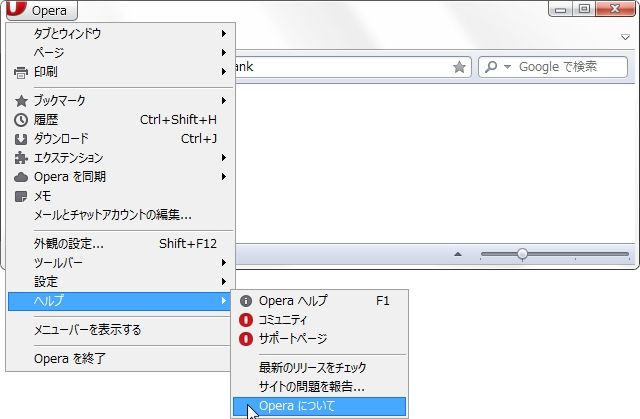Restore the Opera window size
This screenshot has height=419, width=640.
[x=584, y=9]
